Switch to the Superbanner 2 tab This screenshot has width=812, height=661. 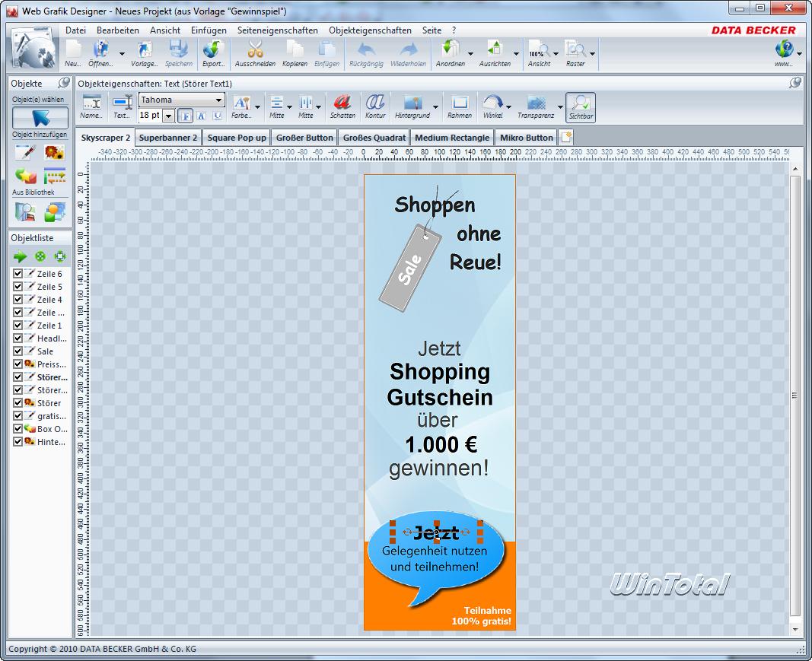click(x=167, y=138)
